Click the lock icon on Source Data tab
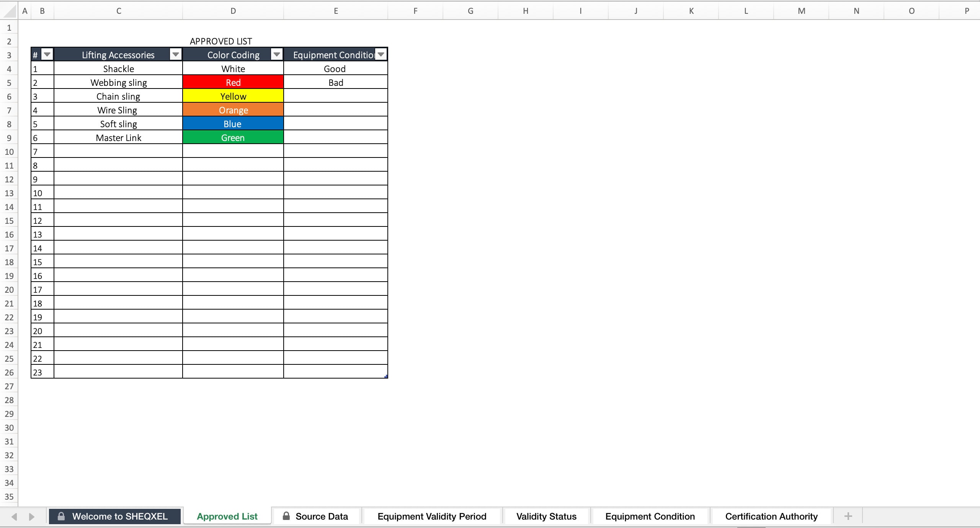 (286, 516)
